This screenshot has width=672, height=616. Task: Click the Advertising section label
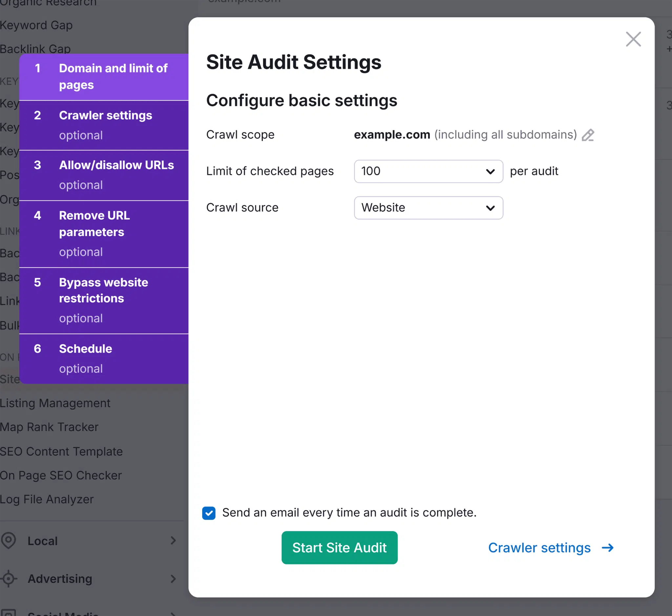coord(60,579)
